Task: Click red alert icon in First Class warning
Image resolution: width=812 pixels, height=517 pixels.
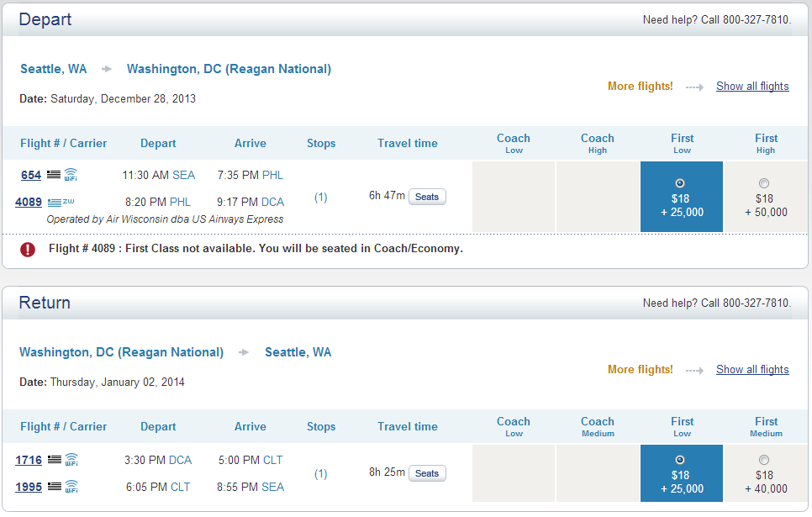Action: [28, 249]
